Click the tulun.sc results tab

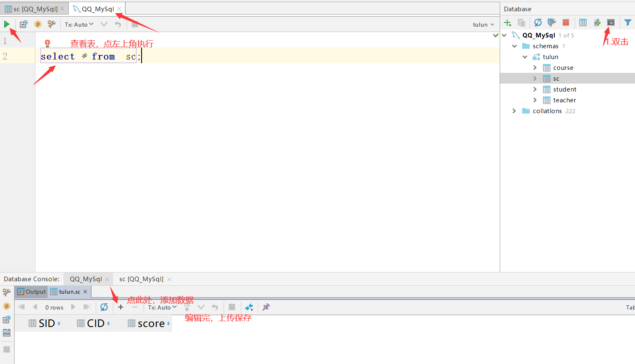coord(68,292)
